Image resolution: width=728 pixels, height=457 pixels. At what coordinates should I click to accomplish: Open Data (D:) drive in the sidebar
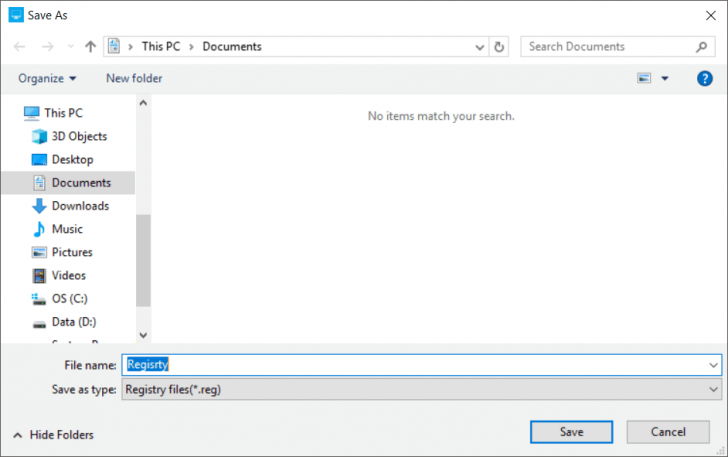point(74,322)
